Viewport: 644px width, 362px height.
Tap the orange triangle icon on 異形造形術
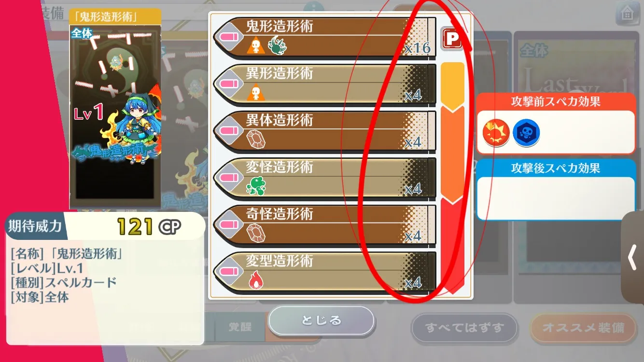point(254,93)
